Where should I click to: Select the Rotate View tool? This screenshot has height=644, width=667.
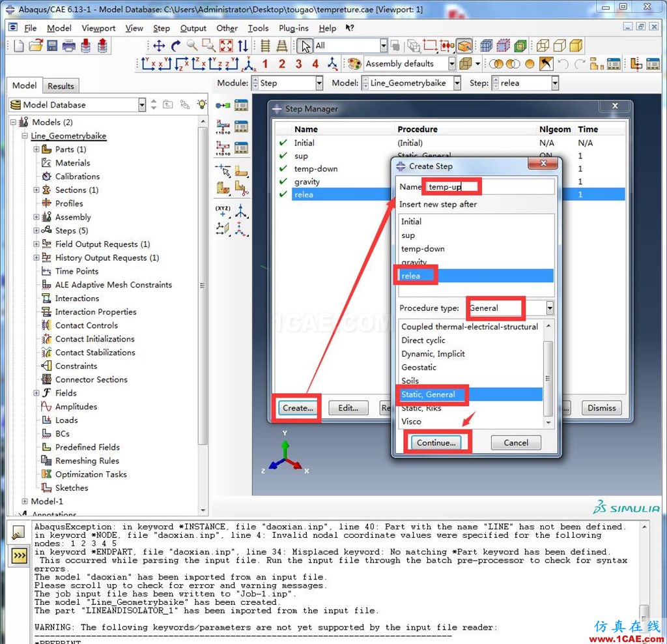coord(176,46)
